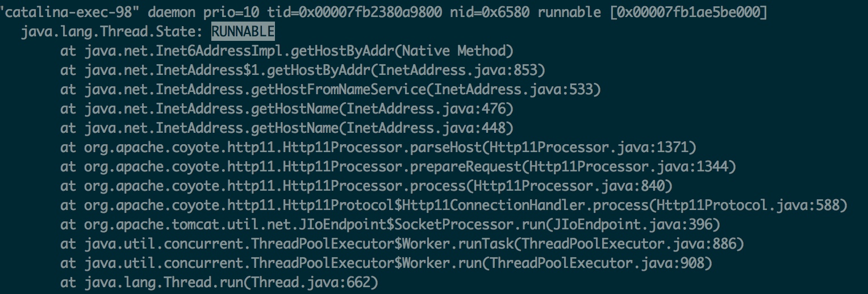868x294 pixels.
Task: Click the getHostName frame at InetAddress.java:448
Action: (287, 129)
